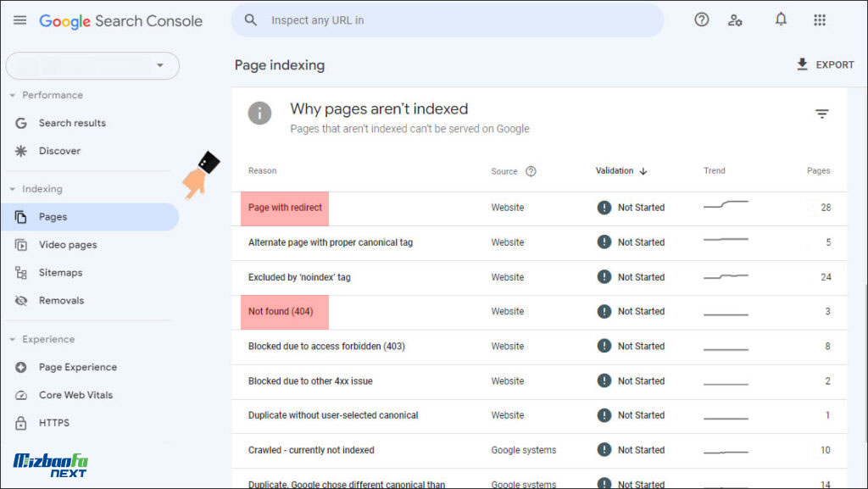Viewport: 868px width, 489px height.
Task: Click the Google G icon for Search results
Action: coord(21,123)
